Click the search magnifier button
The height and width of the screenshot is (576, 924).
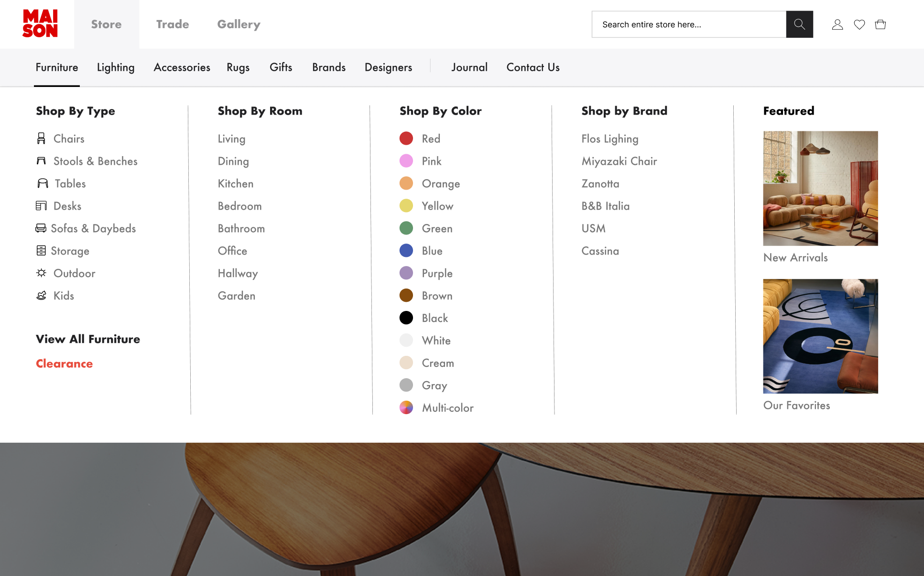pos(799,24)
